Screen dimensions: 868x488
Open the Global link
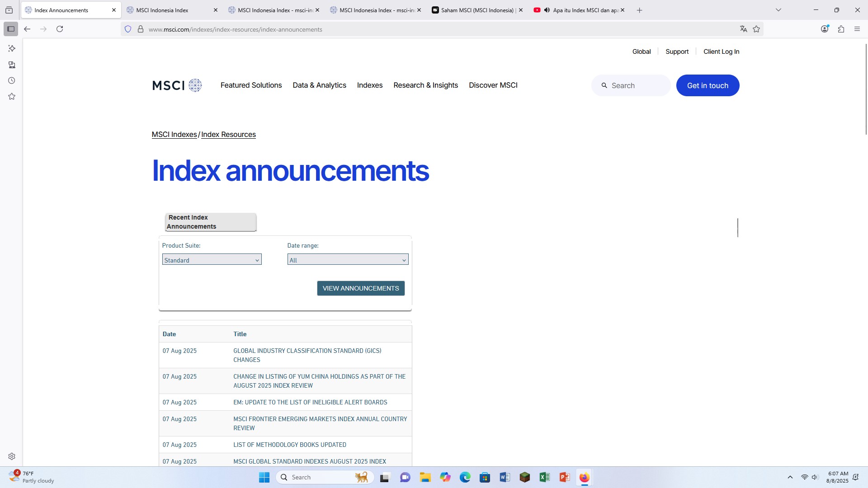(642, 52)
